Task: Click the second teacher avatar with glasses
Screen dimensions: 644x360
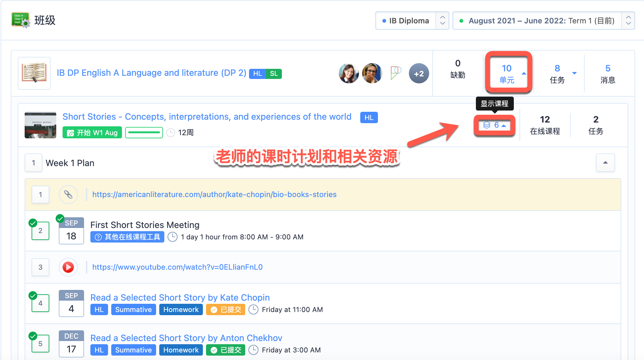Action: point(372,73)
